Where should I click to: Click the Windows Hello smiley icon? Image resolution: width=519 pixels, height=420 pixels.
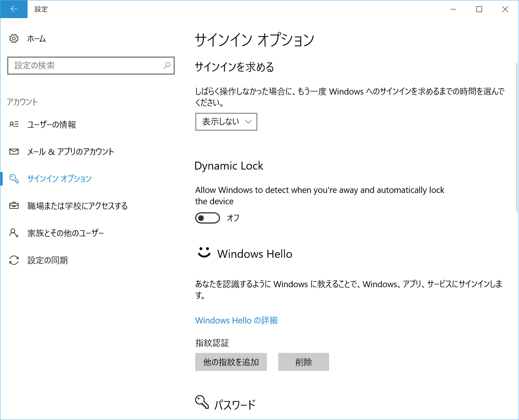(x=203, y=253)
